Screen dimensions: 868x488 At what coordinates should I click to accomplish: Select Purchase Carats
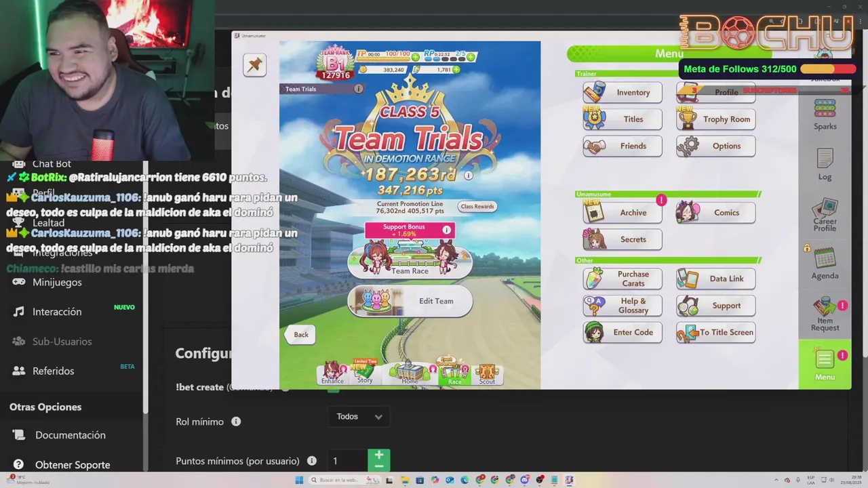[623, 279]
